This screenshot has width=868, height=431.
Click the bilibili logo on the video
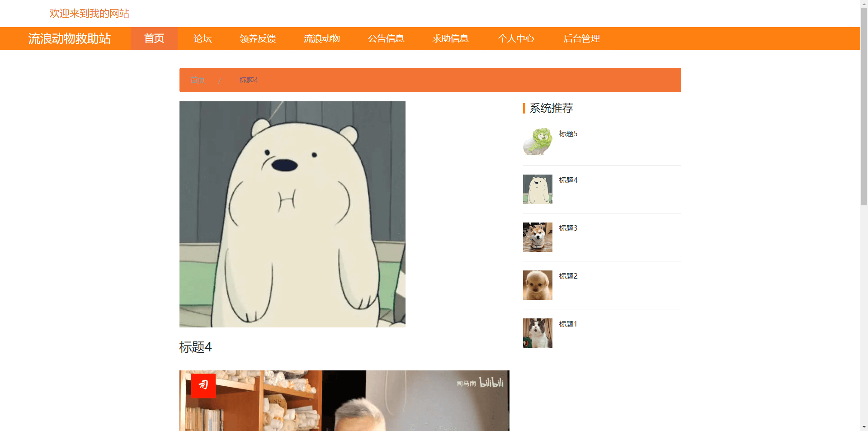pos(491,383)
